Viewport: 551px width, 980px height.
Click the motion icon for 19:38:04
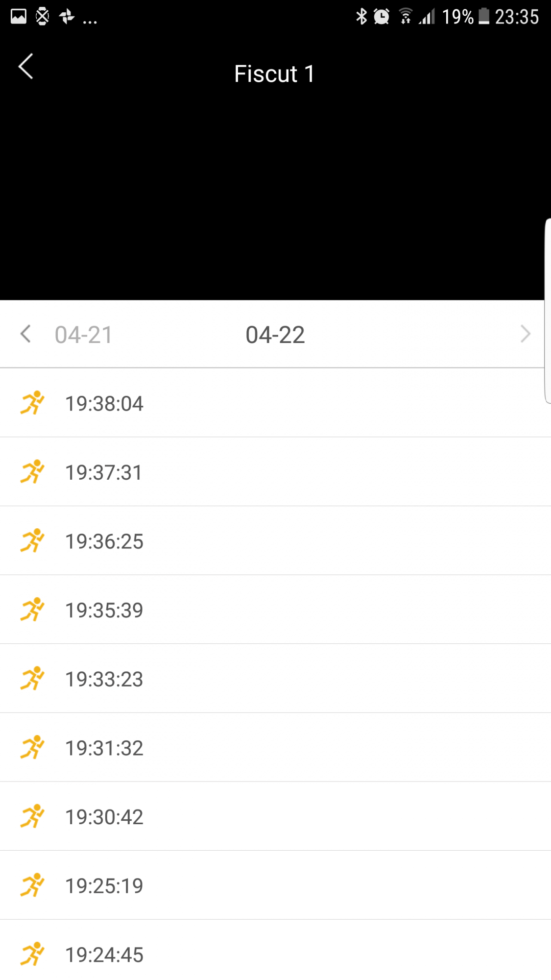point(32,403)
